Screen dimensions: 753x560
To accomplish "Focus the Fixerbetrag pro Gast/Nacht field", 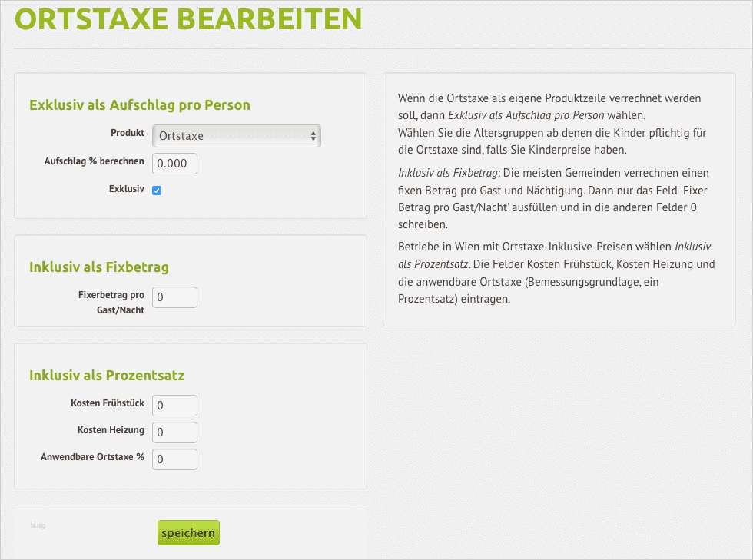I will (x=174, y=297).
